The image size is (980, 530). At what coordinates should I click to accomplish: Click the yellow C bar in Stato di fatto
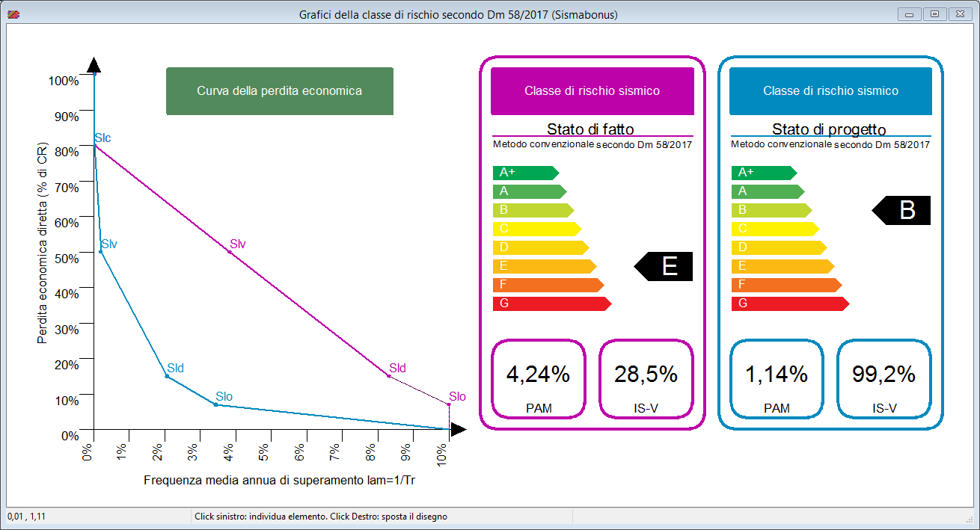pos(535,229)
